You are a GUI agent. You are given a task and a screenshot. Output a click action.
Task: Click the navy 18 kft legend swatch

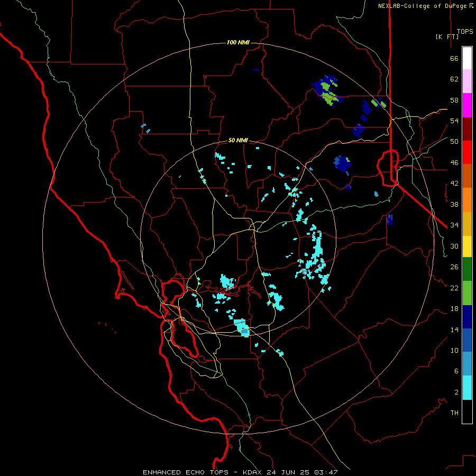click(x=467, y=317)
